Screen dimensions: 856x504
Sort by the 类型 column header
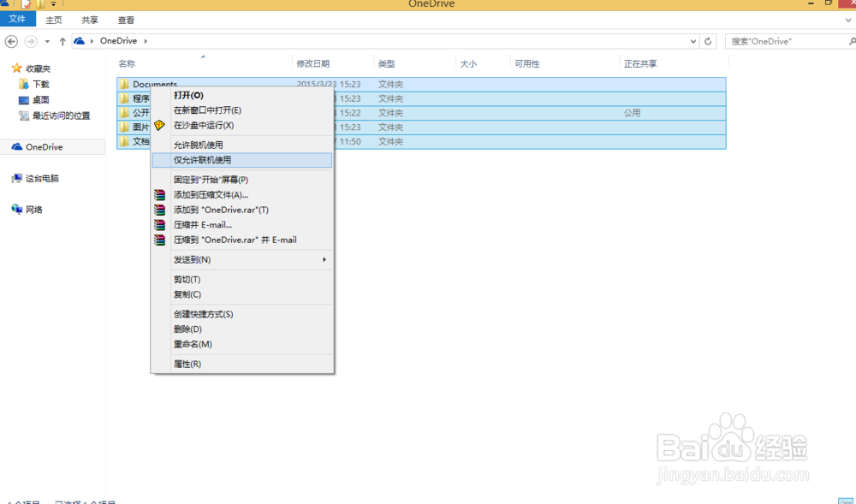click(x=387, y=64)
